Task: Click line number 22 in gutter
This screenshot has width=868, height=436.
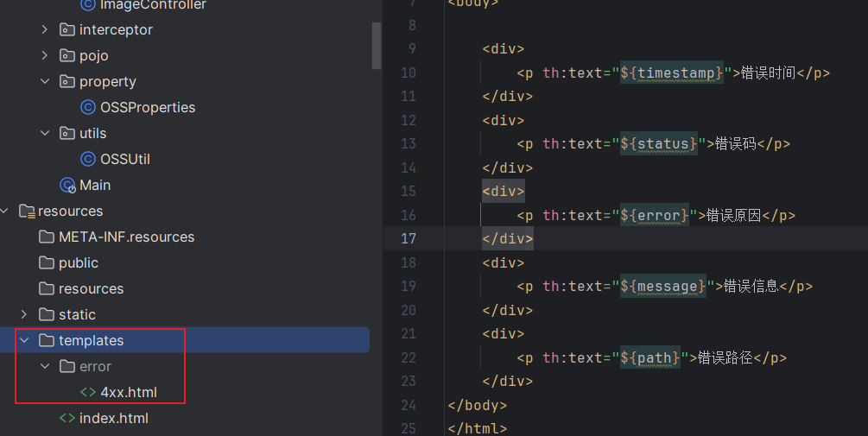Action: pos(409,357)
